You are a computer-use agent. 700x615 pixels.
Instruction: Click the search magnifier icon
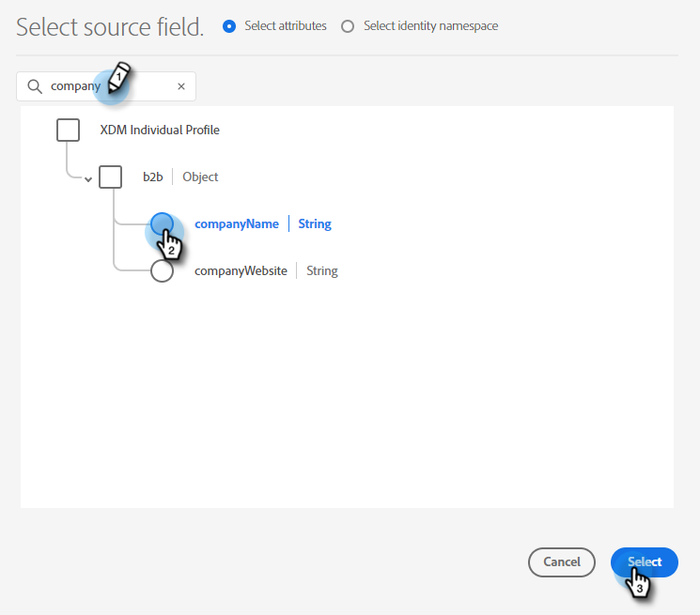pos(35,86)
